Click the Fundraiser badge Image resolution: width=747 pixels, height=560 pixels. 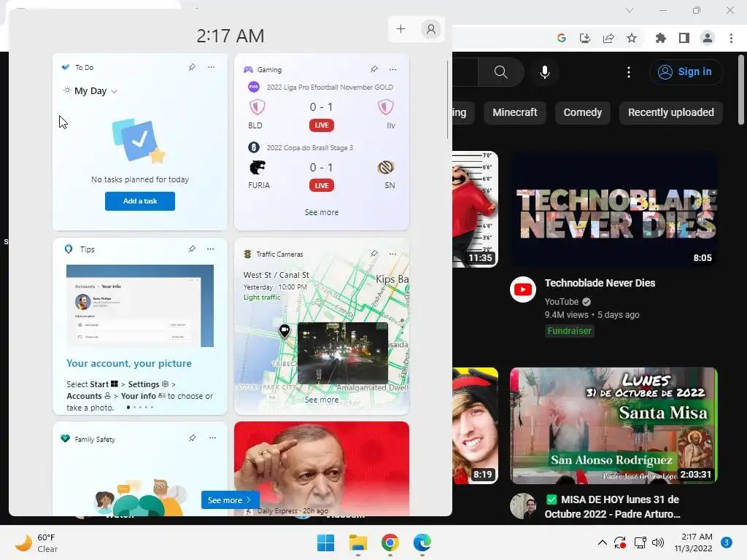point(569,331)
